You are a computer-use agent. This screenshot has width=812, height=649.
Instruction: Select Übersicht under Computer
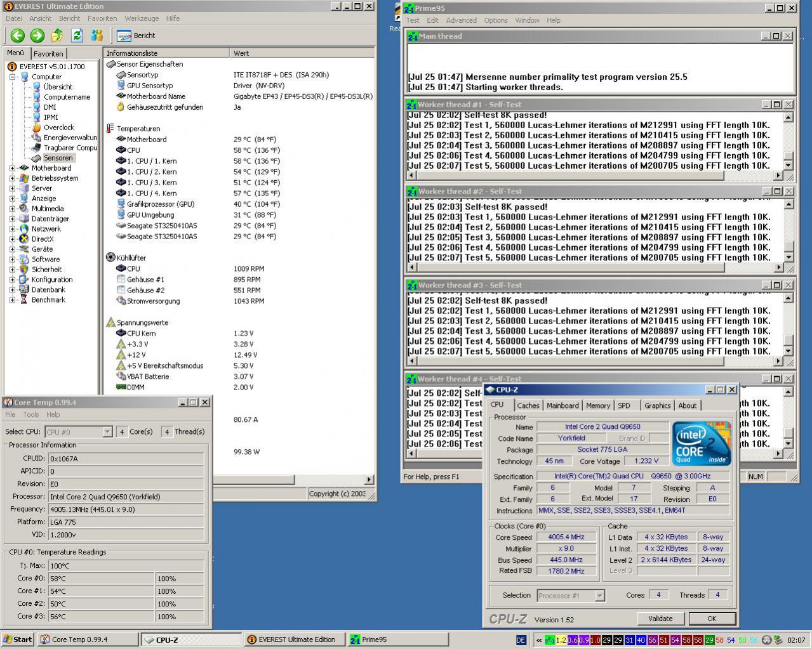pyautogui.click(x=58, y=87)
